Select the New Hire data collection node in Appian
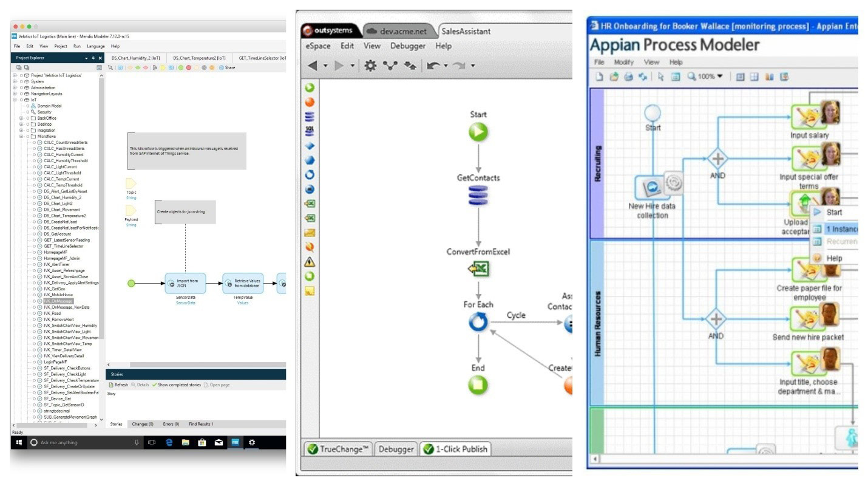The width and height of the screenshot is (868, 486). [653, 188]
